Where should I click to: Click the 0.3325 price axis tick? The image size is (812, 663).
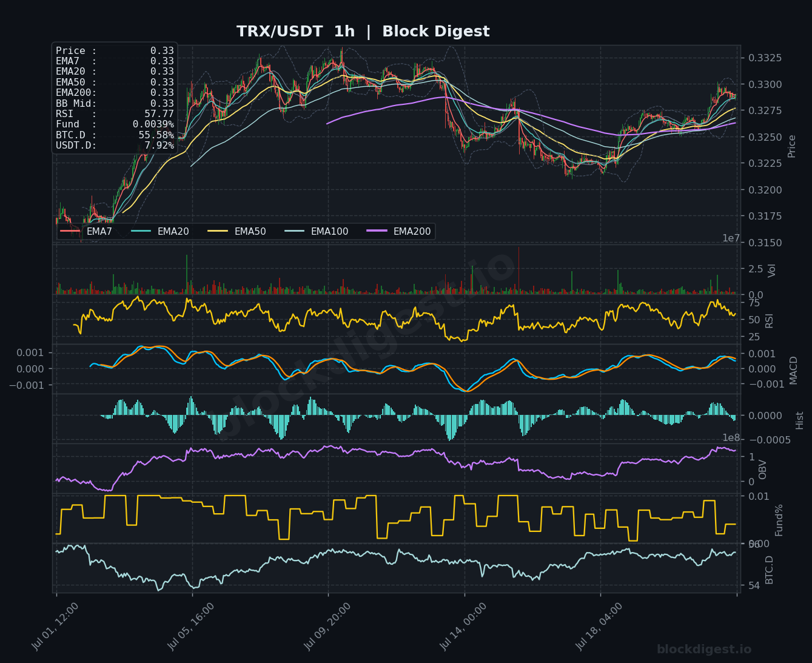point(765,58)
